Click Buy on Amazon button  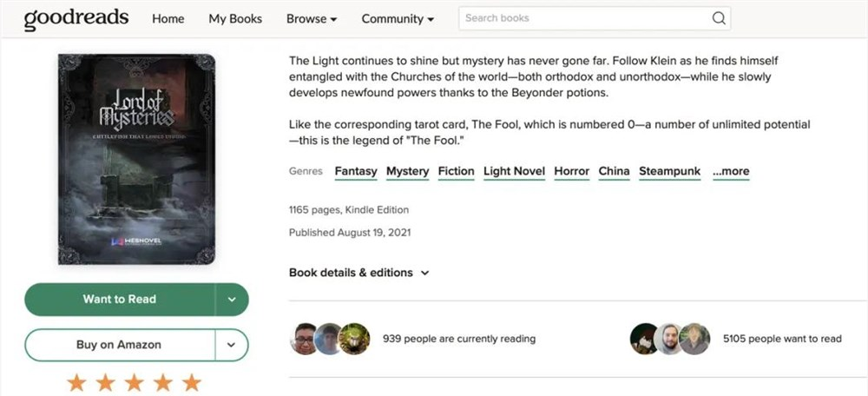(120, 345)
